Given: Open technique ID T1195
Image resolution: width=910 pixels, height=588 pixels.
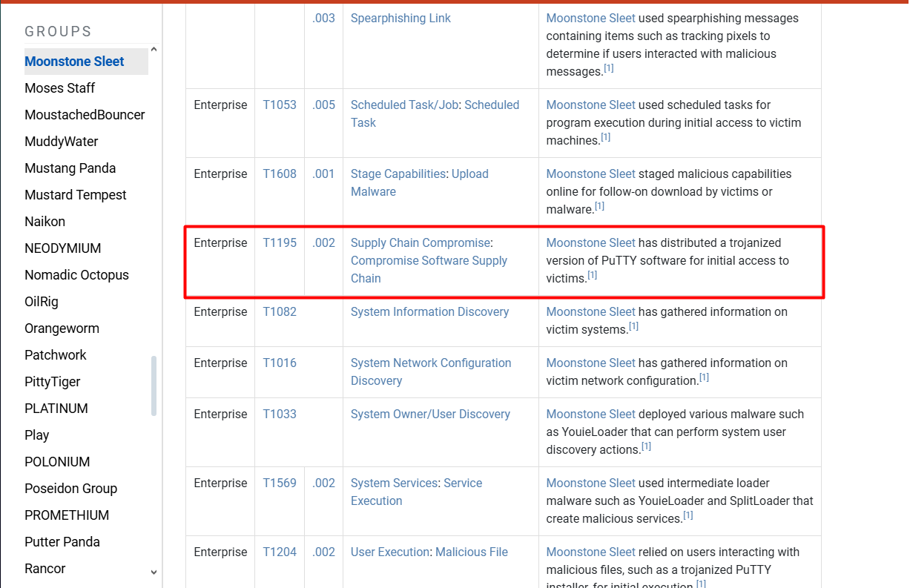Looking at the screenshot, I should (280, 243).
